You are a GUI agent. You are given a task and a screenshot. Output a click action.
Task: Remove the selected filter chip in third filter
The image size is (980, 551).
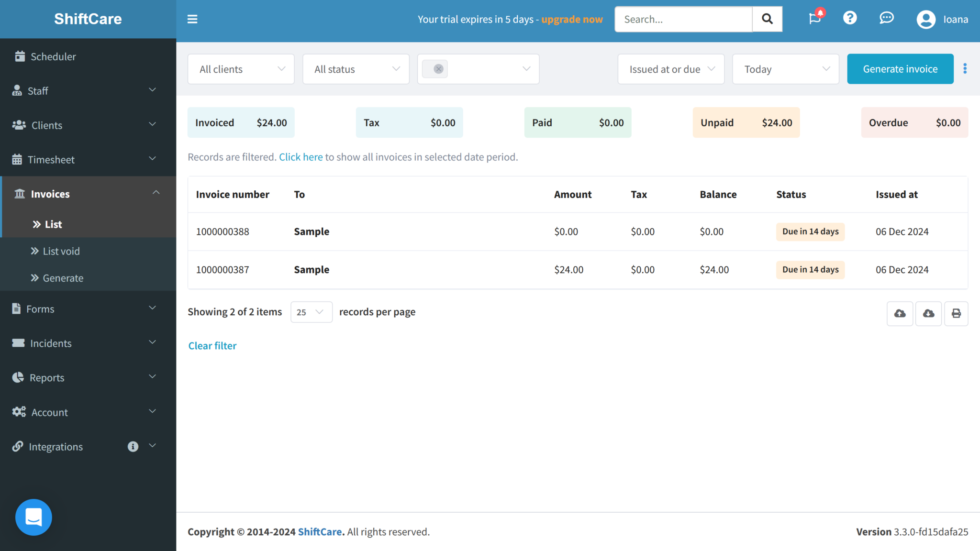[x=438, y=69]
